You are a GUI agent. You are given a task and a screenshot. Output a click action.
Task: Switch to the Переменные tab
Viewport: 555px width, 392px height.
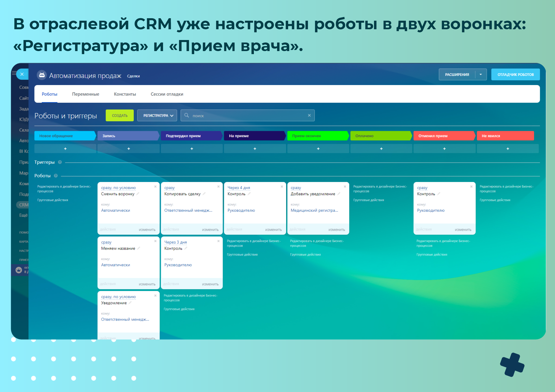85,94
